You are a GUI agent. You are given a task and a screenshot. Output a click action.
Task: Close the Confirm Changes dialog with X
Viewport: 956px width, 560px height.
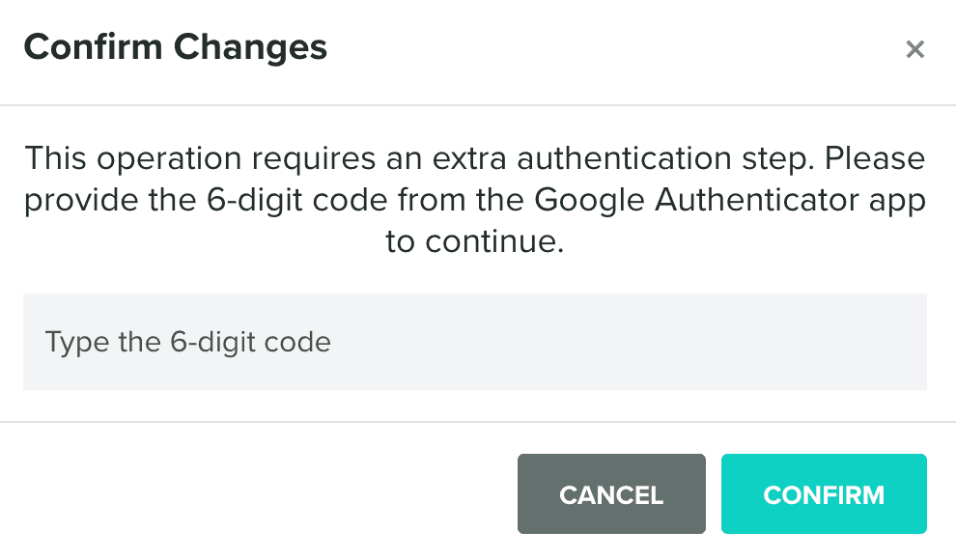[914, 49]
